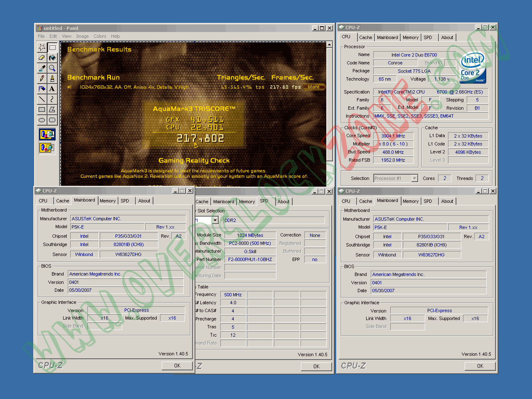The width and height of the screenshot is (532, 399).
Task: Click the processor Name field 'Intel Core 2 Duo E6700'
Action: point(414,55)
